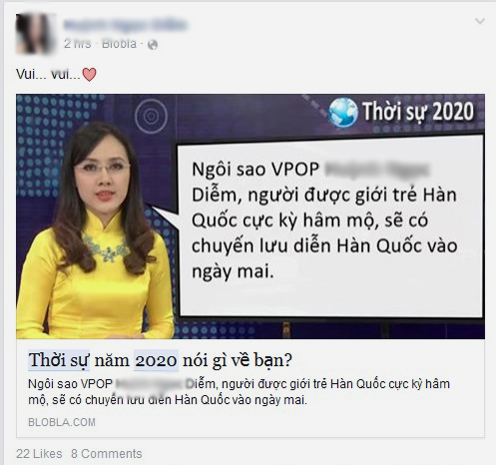Click the highlighted '2020' word in headline
This screenshot has width=496, height=465.
point(156,360)
